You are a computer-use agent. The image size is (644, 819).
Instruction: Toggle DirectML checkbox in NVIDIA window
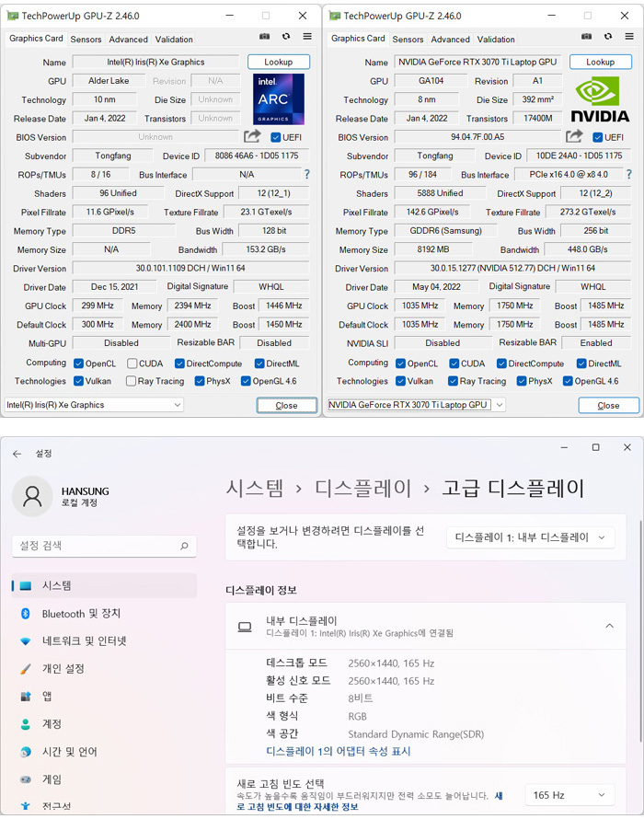click(581, 363)
